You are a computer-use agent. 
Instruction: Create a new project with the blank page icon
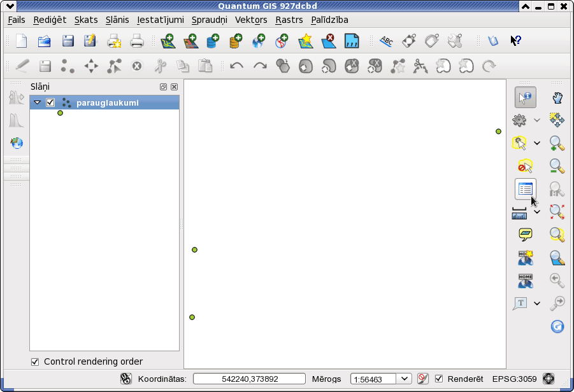(x=21, y=41)
